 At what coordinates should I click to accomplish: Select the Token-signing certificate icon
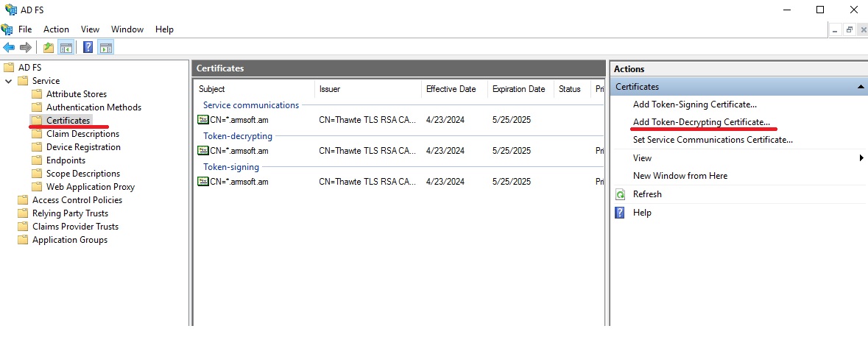click(x=203, y=182)
